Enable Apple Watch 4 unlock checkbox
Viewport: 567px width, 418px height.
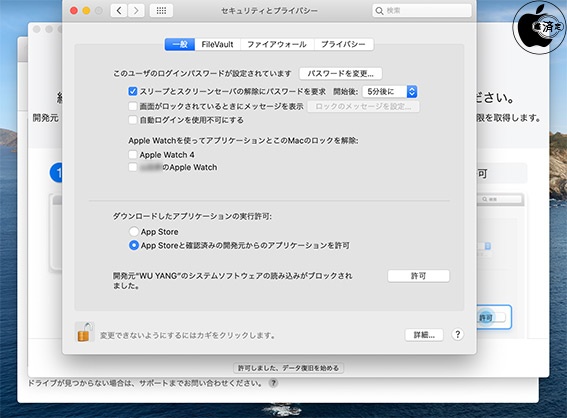pos(133,155)
